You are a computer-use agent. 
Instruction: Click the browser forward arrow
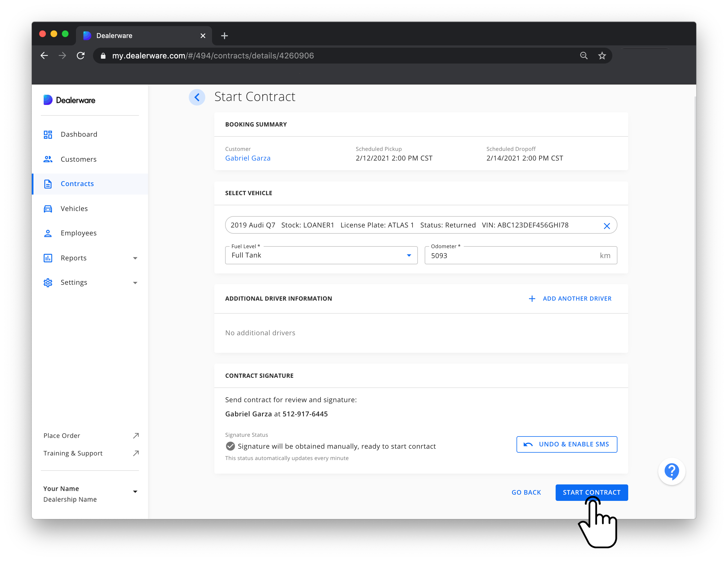(62, 56)
